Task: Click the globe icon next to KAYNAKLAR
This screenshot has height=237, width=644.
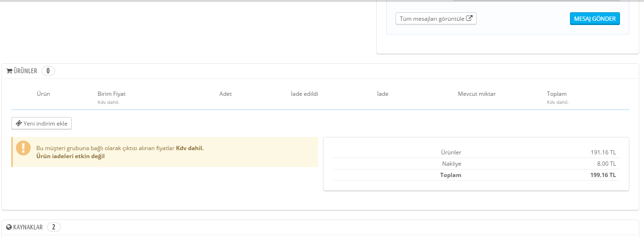Action: coord(9,227)
